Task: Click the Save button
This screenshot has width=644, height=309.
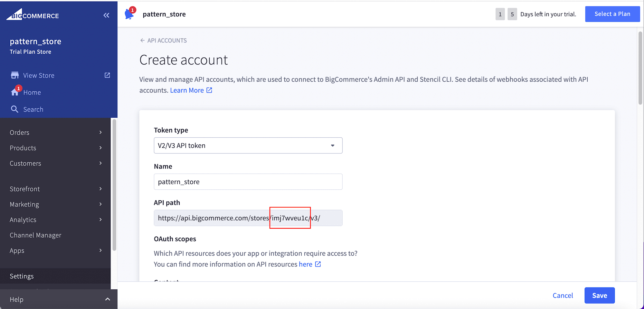Action: [x=600, y=295]
